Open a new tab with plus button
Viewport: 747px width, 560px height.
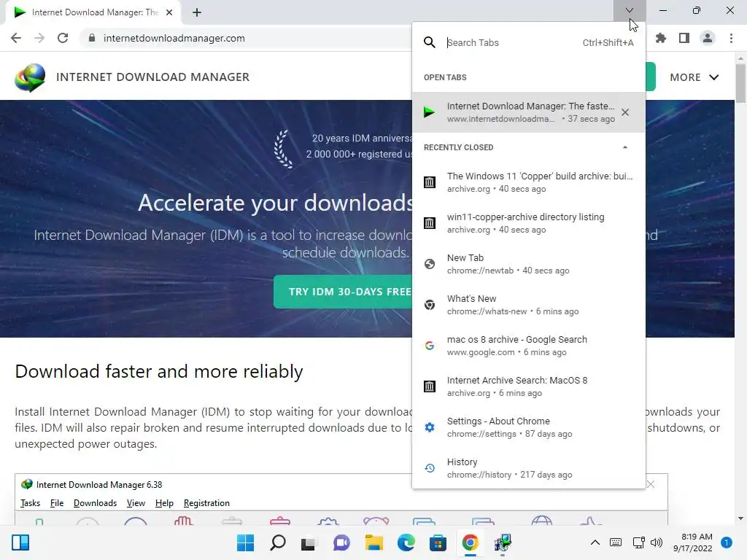point(197,12)
